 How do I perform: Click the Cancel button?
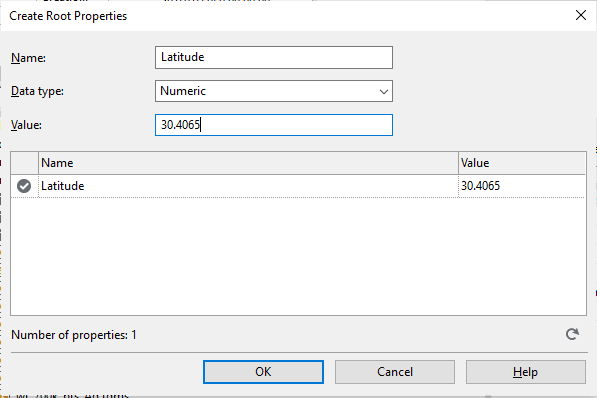tap(395, 372)
